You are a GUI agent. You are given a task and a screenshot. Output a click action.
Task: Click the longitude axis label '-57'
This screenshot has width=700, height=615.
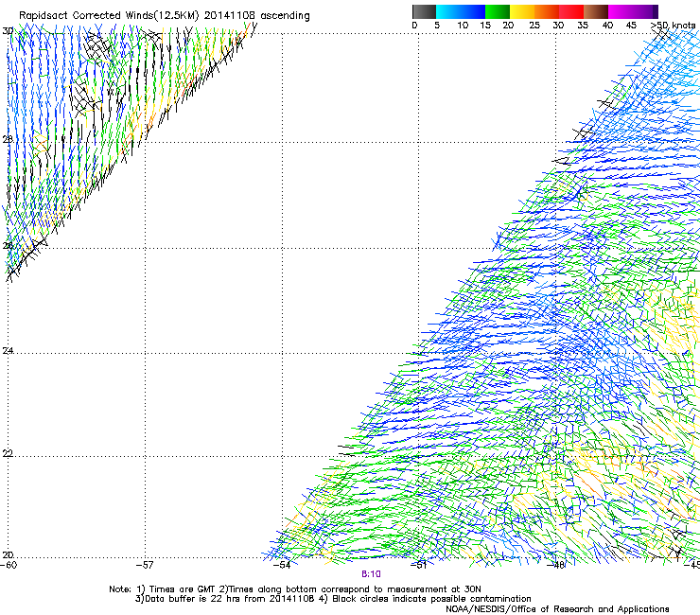[x=145, y=565]
